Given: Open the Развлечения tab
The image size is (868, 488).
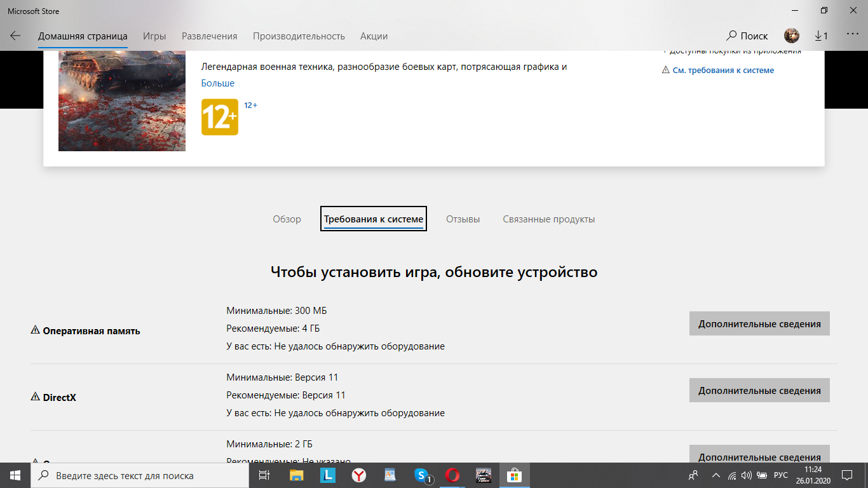Looking at the screenshot, I should pyautogui.click(x=210, y=36).
